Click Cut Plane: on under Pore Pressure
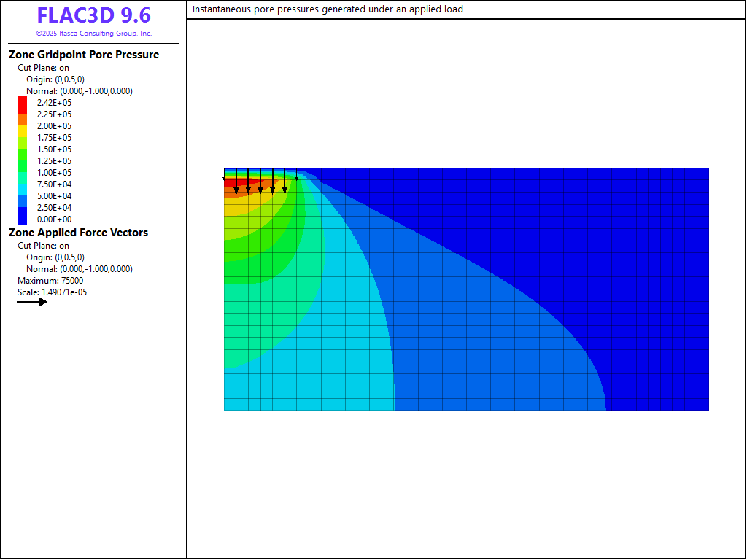Viewport: 747px width, 560px height. (44, 68)
